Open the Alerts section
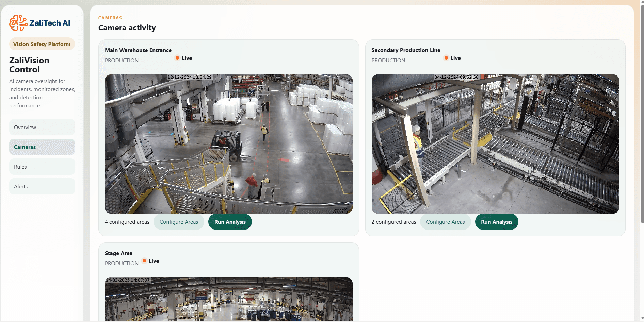 pos(42,186)
